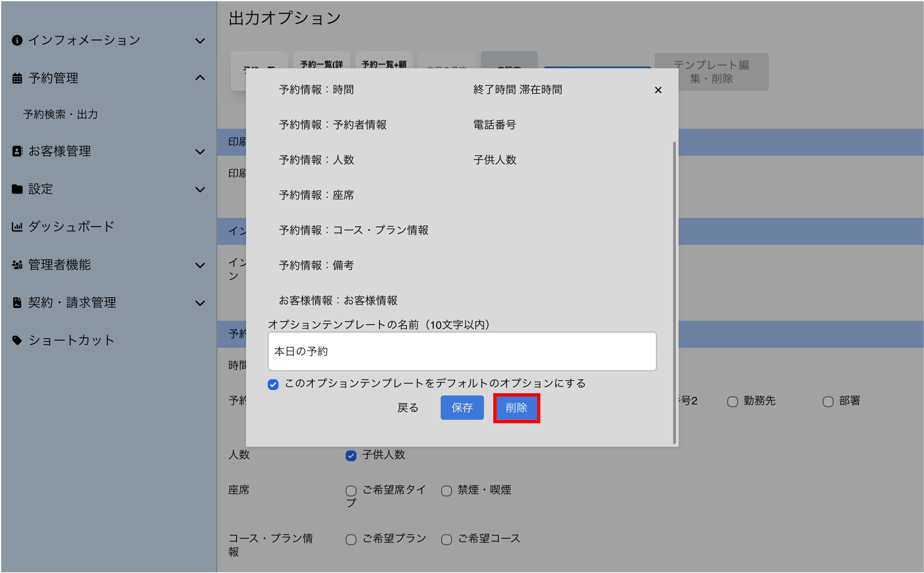Click the option template name input field
924x573 pixels.
pyautogui.click(x=462, y=351)
